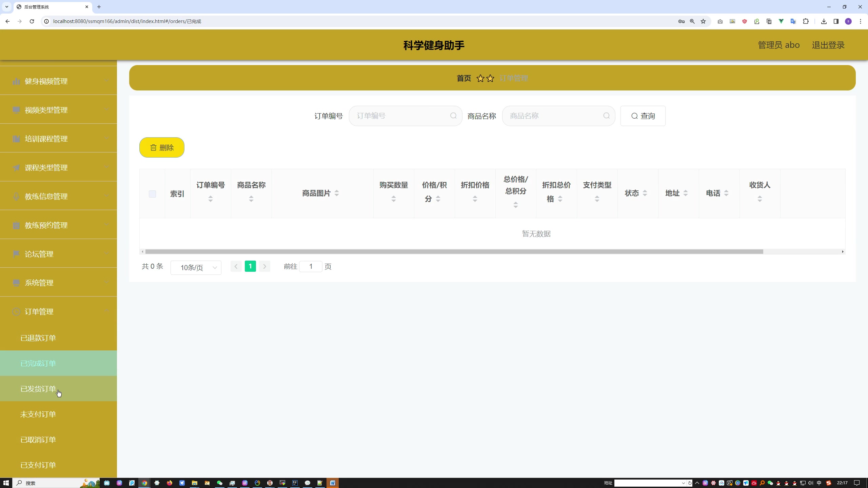Click the clipboard icon beside 教练预约管理
868x488 pixels.
click(x=16, y=225)
